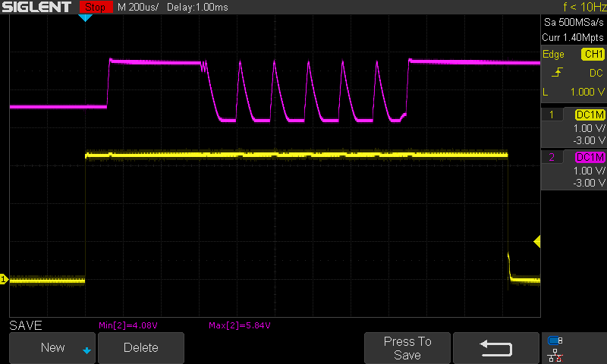Click the SAVE menu title
This screenshot has width=607, height=364.
[x=26, y=325]
